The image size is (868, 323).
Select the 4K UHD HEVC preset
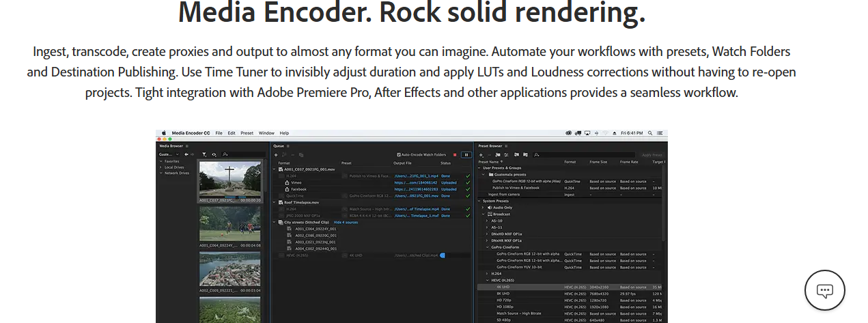coord(569,287)
